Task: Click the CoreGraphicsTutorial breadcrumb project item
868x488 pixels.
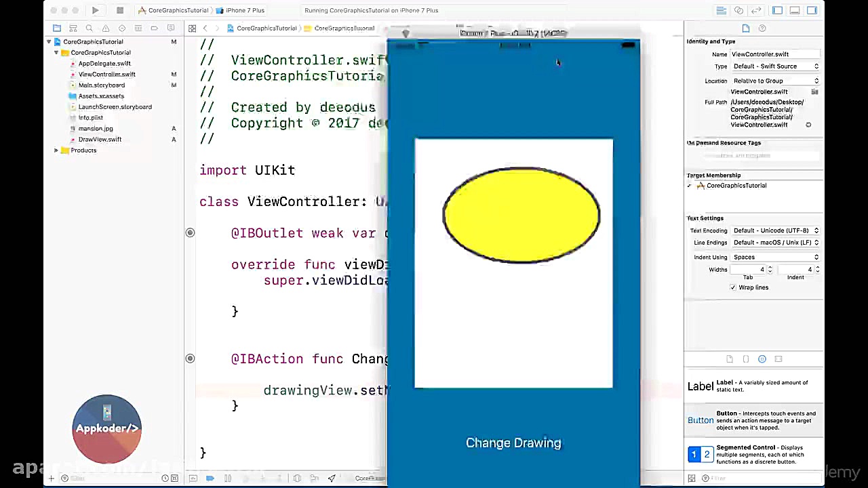Action: [262, 28]
